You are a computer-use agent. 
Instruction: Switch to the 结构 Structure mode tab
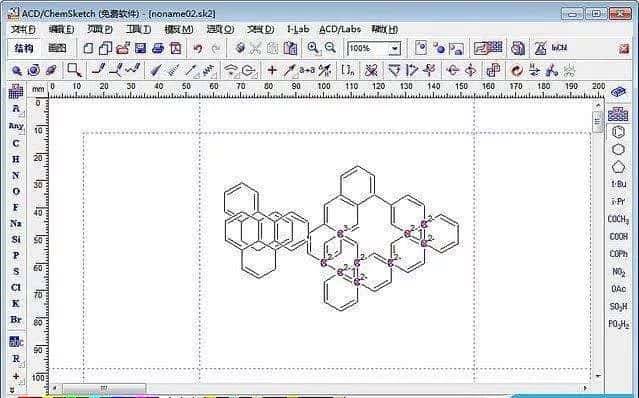(x=24, y=48)
